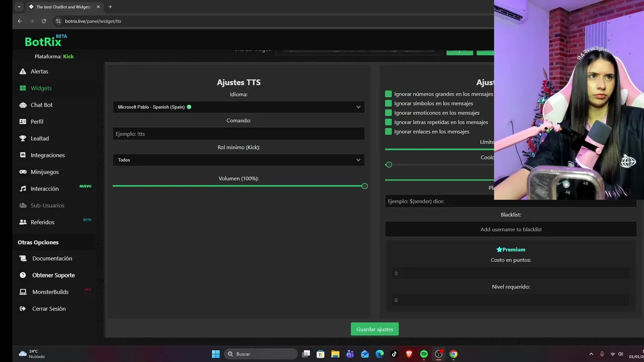Viewport: 644px width, 362px height.
Task: Select the Sub-Usuarios menu item
Action: coord(47,206)
